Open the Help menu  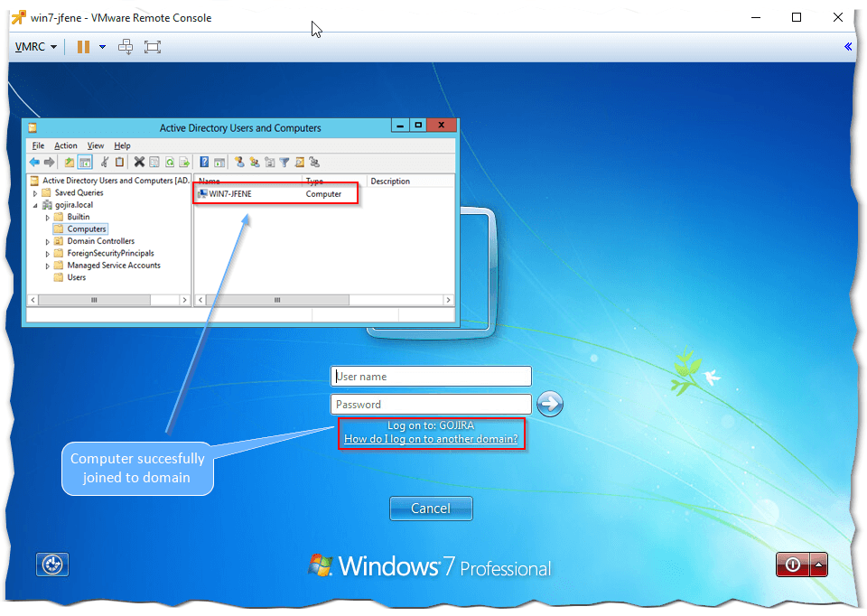(x=122, y=145)
